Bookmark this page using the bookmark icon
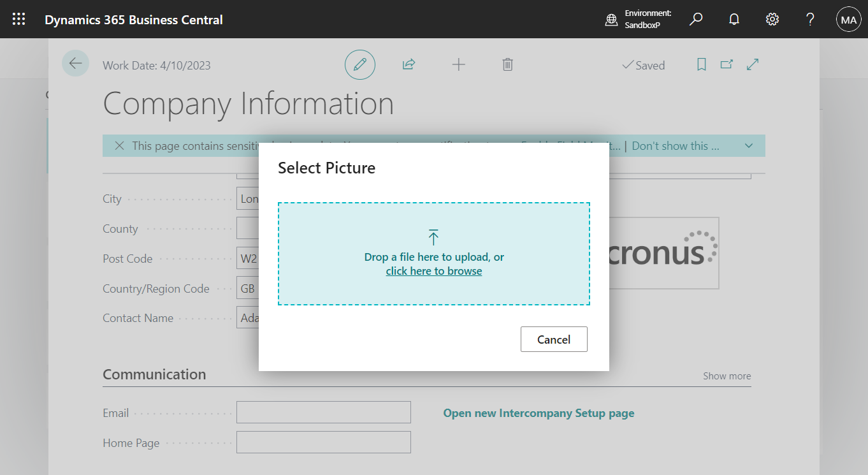Image resolution: width=868 pixels, height=475 pixels. (701, 64)
